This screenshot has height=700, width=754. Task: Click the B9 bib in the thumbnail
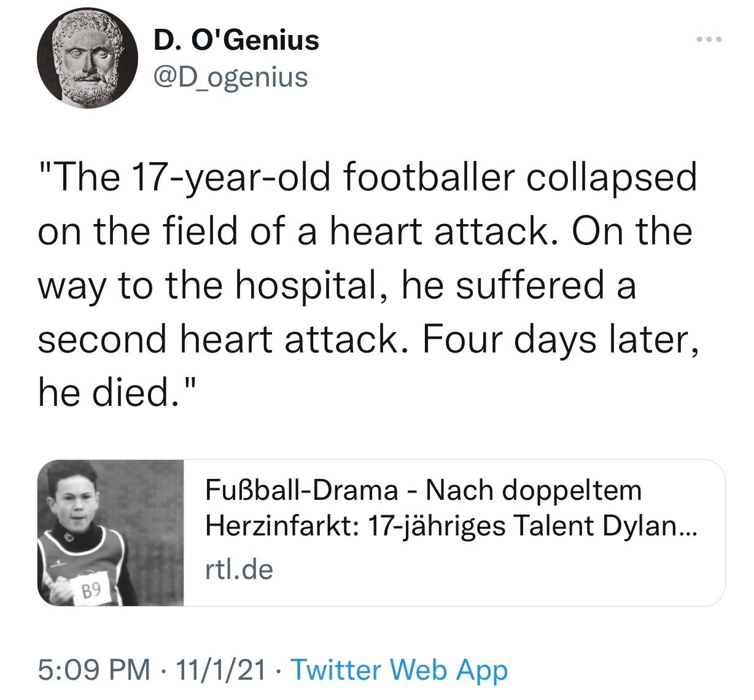tap(91, 591)
